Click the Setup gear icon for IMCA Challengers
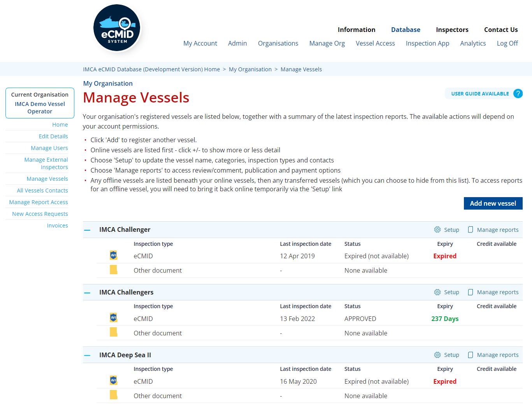The height and width of the screenshot is (404, 532). click(437, 292)
